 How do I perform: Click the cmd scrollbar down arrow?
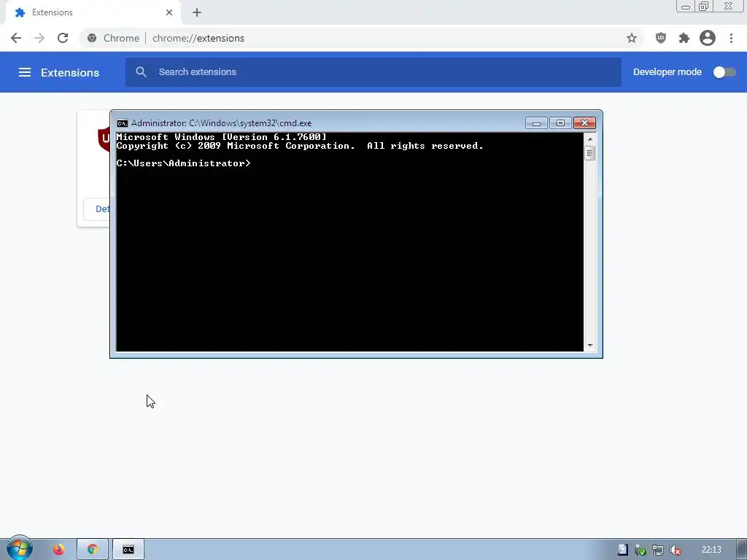(x=590, y=346)
